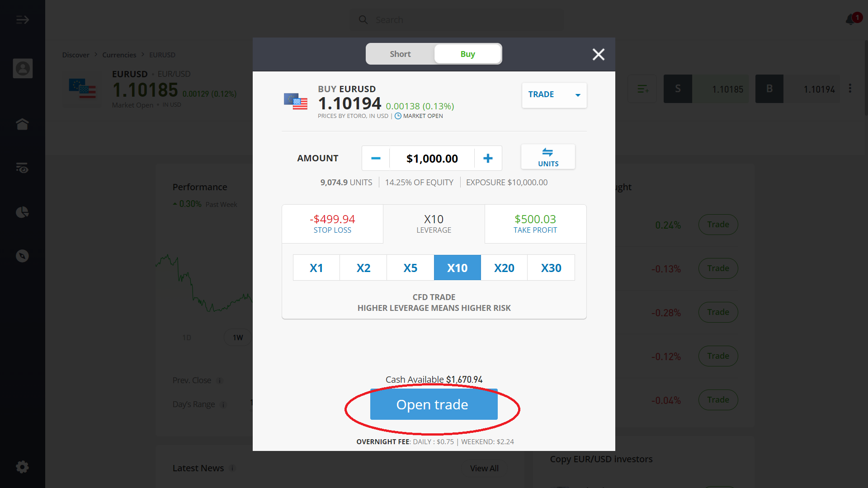Select the settings gear icon
The width and height of the screenshot is (868, 488).
[22, 467]
